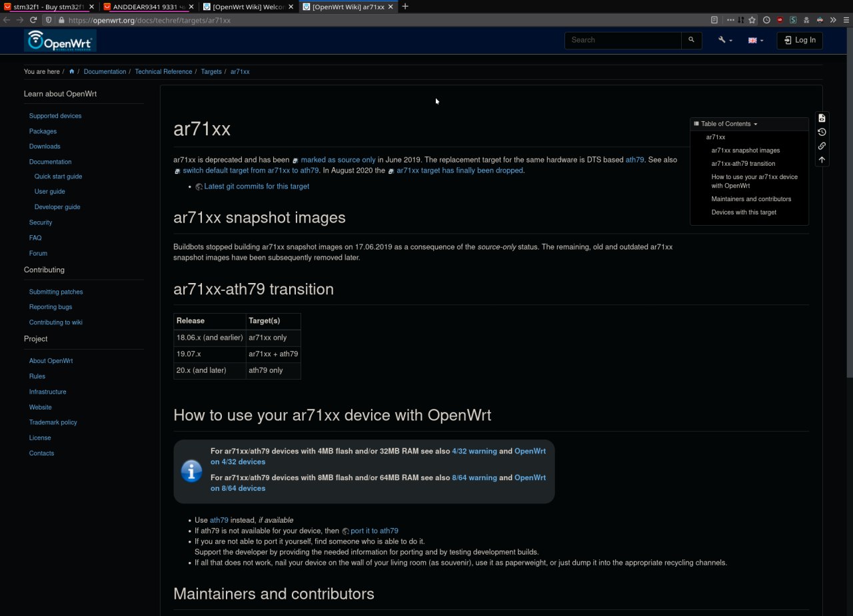Click the padlock site security icon
This screenshot has height=616, width=853.
coord(61,20)
